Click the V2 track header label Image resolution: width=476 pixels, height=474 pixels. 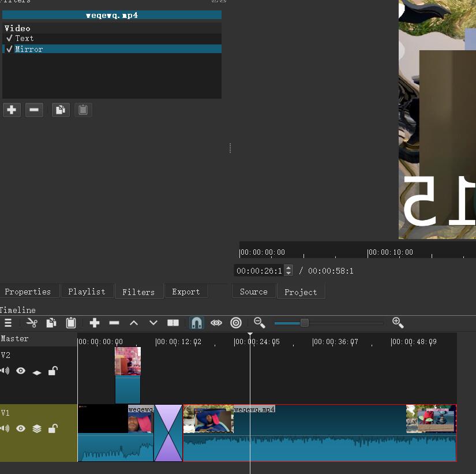[x=6, y=355]
